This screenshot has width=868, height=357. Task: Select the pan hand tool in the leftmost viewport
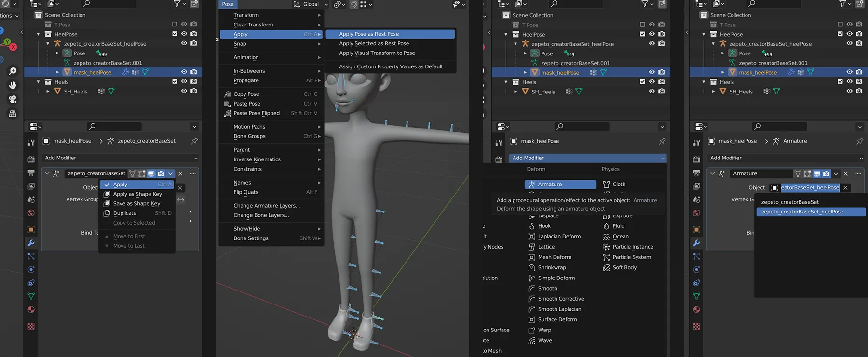coord(13,85)
